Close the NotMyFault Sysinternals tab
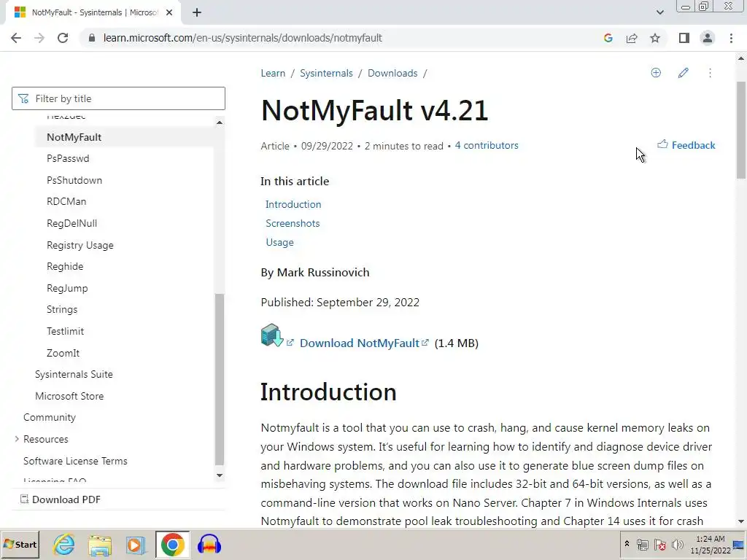 click(169, 13)
